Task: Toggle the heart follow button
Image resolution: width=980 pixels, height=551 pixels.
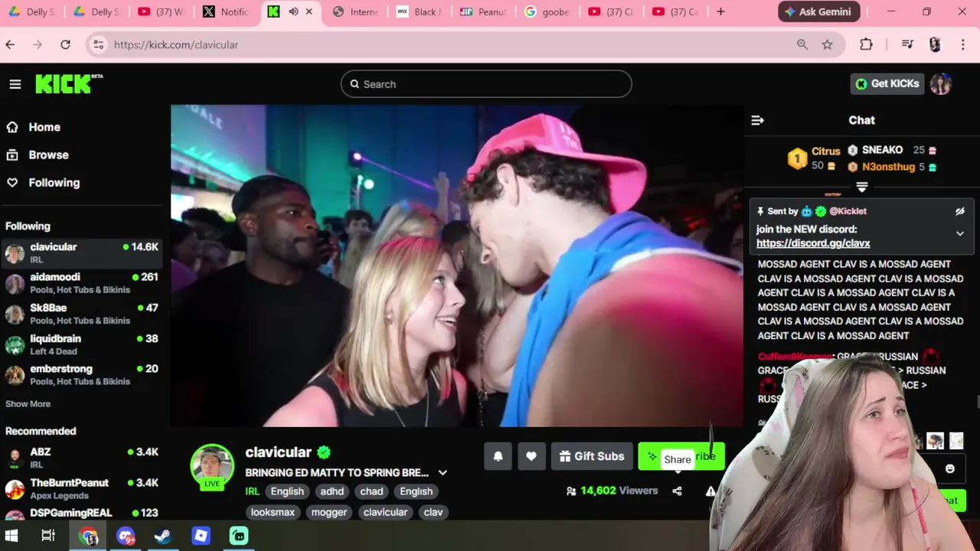Action: click(x=531, y=456)
